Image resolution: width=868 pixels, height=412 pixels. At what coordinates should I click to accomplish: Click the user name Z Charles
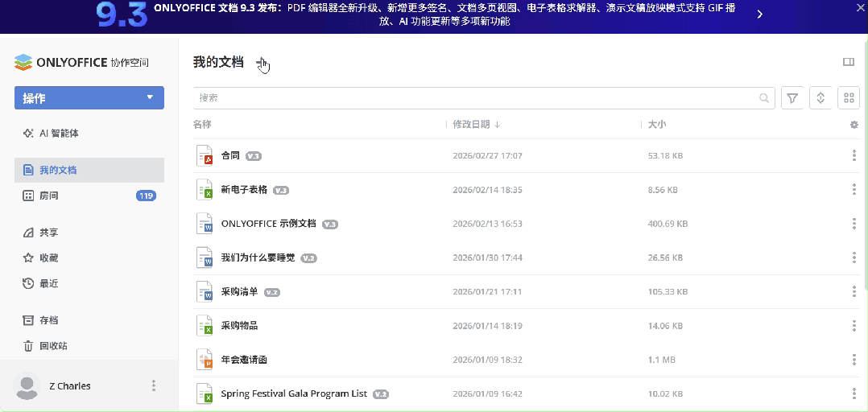pos(70,386)
